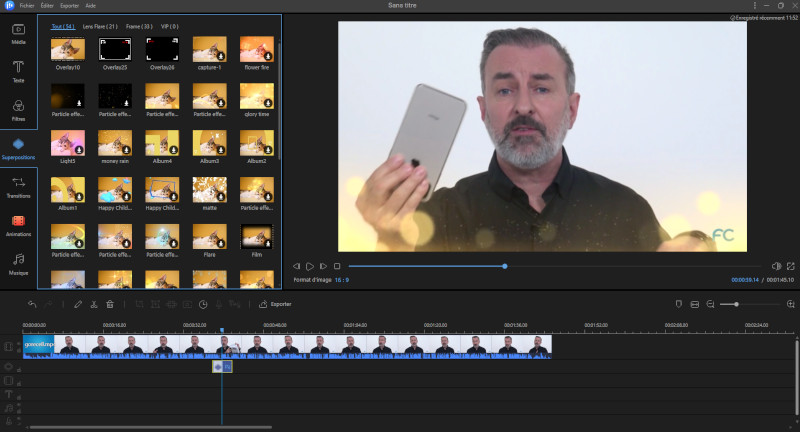Delete selected clip with trash icon

pyautogui.click(x=109, y=304)
